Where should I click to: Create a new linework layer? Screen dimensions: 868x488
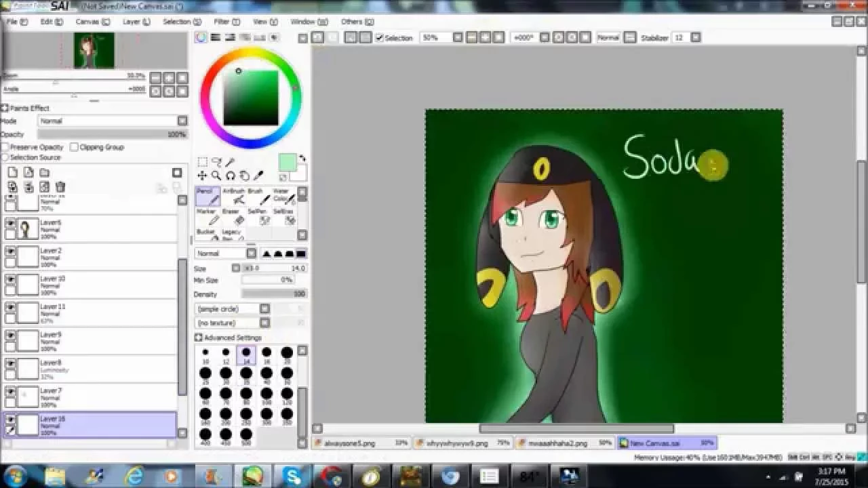click(28, 173)
